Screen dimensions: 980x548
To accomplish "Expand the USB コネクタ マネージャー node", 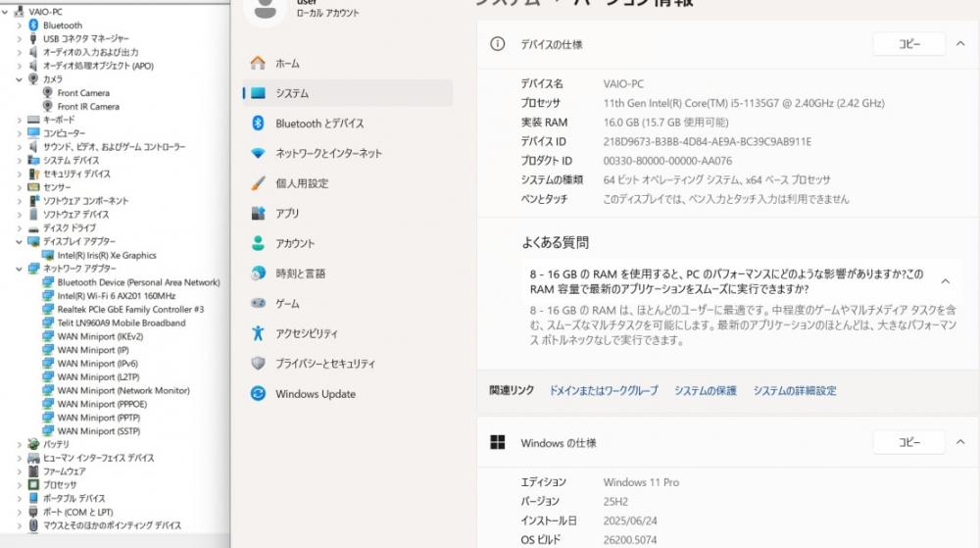I will point(19,39).
